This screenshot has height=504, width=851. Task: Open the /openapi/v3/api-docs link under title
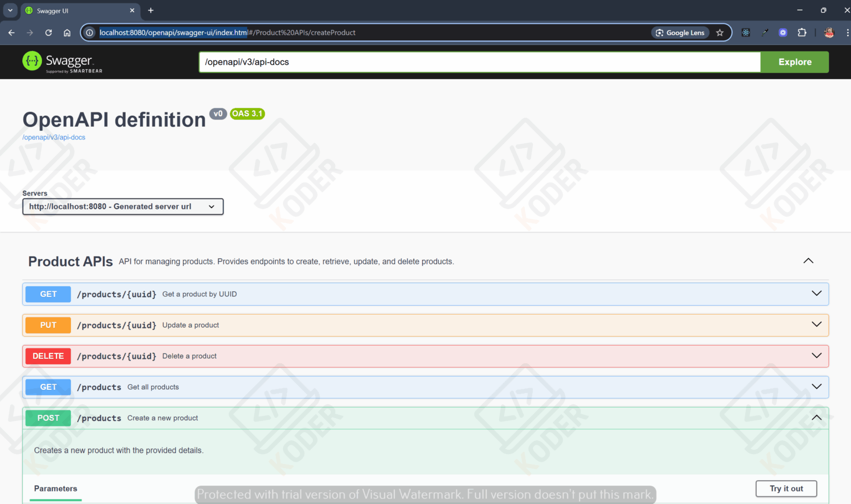click(x=54, y=137)
